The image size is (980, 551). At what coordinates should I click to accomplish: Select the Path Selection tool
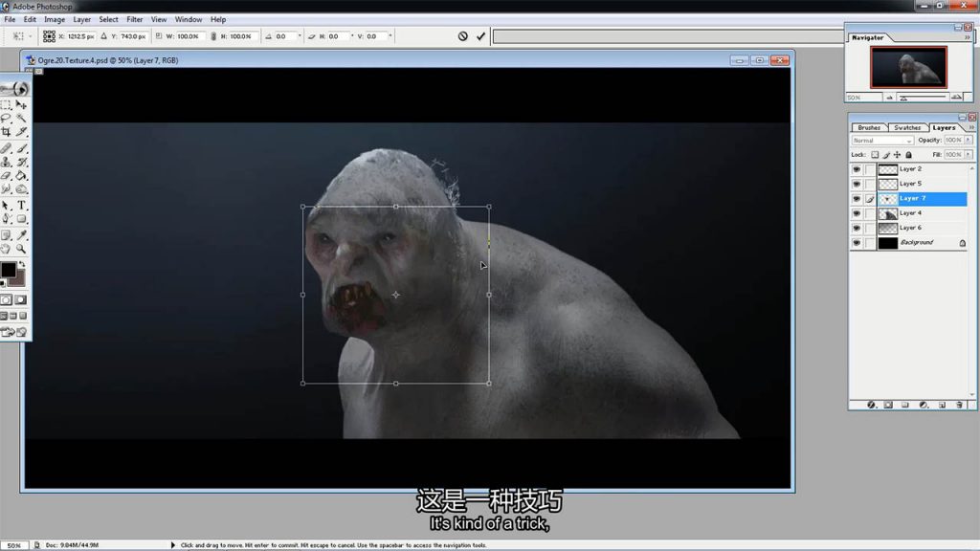pyautogui.click(x=7, y=205)
